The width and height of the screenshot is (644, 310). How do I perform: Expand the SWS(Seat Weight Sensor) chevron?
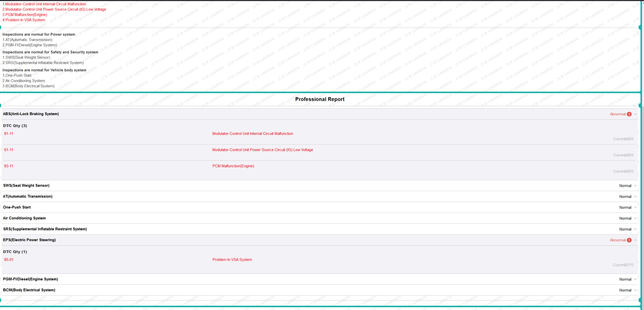click(x=635, y=186)
